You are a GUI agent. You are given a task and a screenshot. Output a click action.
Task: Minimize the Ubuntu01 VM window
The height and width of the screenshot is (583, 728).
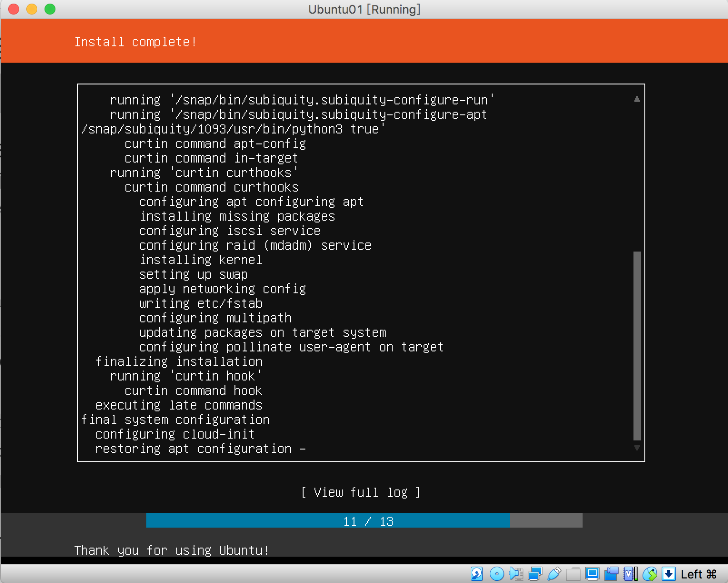[x=32, y=9]
